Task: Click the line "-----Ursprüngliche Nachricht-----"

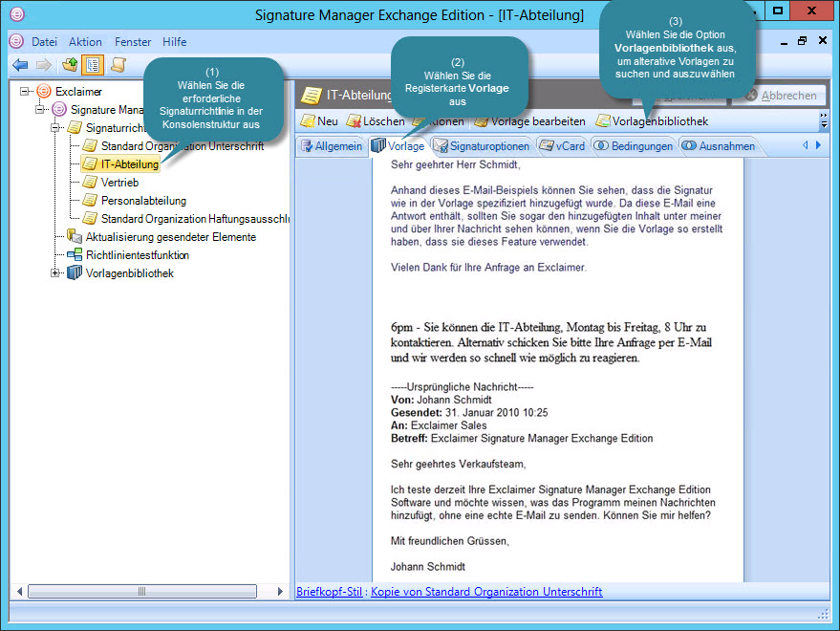Action: point(462,386)
